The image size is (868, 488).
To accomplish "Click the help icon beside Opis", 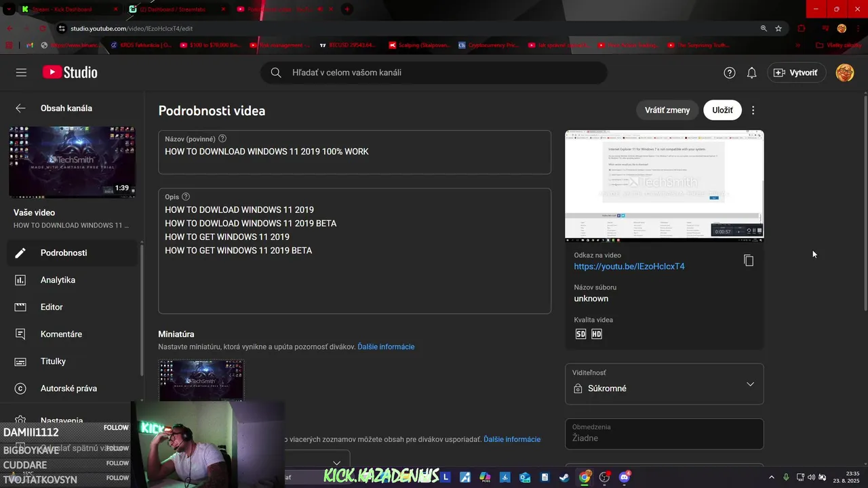I will [x=186, y=197].
